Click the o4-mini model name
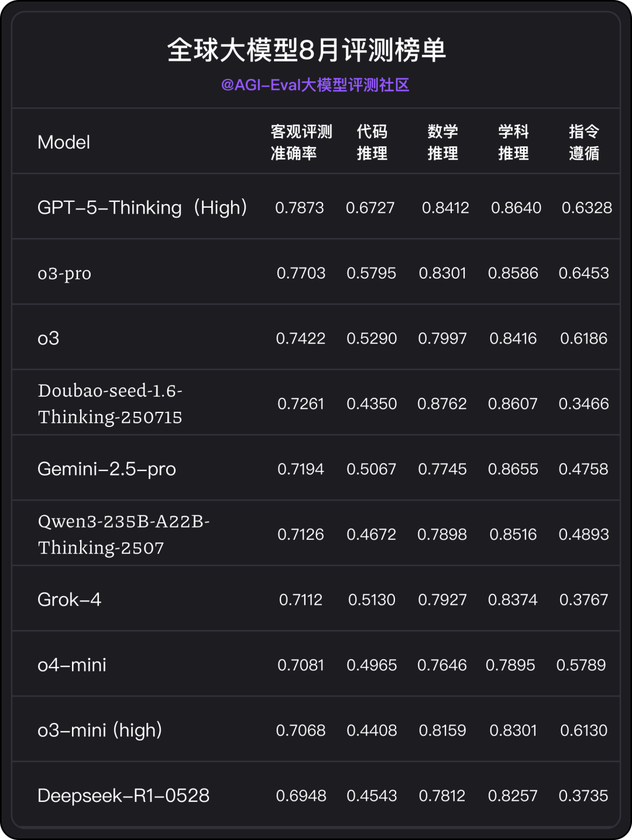 coord(72,665)
